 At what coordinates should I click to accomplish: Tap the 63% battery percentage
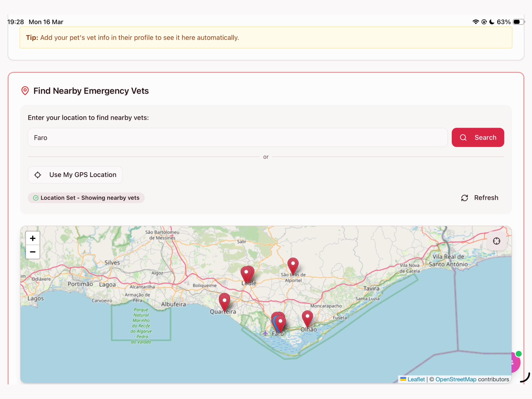pyautogui.click(x=504, y=22)
